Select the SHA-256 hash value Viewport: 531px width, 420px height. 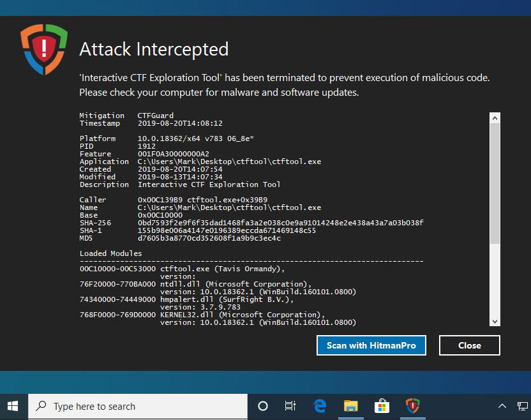pos(280,223)
